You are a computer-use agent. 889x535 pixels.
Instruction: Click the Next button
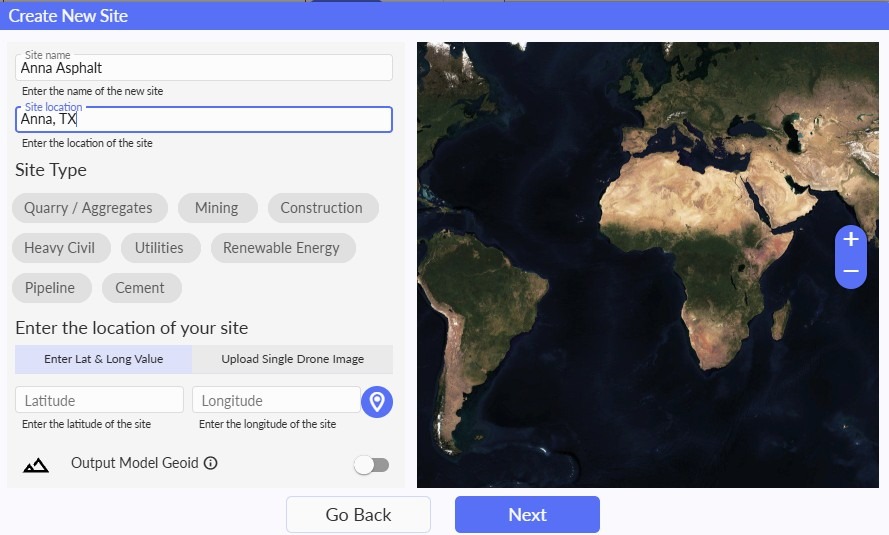[x=527, y=515]
